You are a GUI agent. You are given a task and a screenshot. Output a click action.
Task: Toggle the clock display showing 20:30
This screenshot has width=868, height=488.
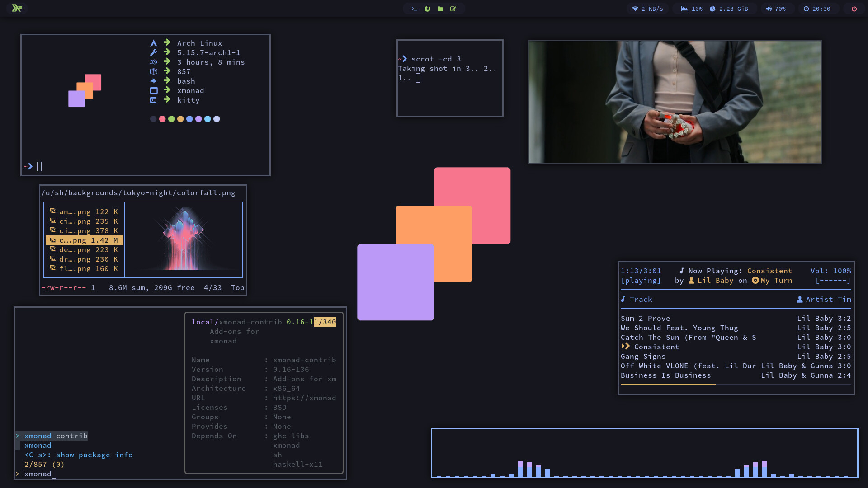click(x=818, y=8)
